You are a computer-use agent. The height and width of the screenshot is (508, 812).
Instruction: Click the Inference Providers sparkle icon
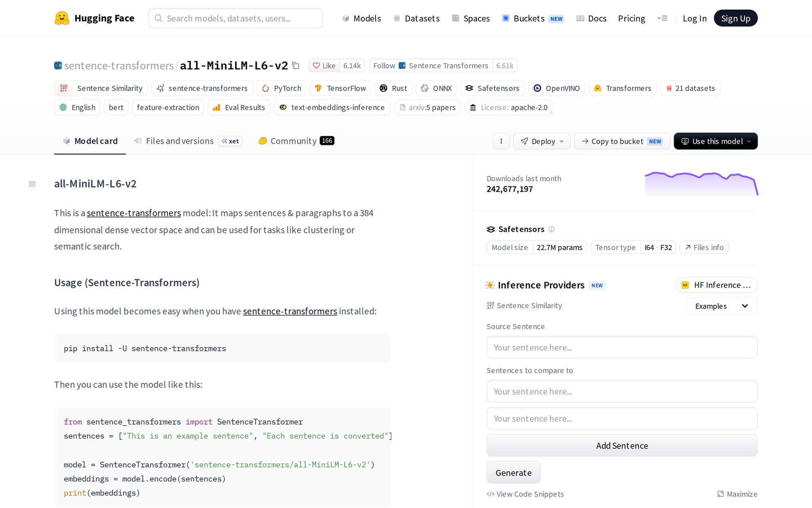pyautogui.click(x=490, y=285)
